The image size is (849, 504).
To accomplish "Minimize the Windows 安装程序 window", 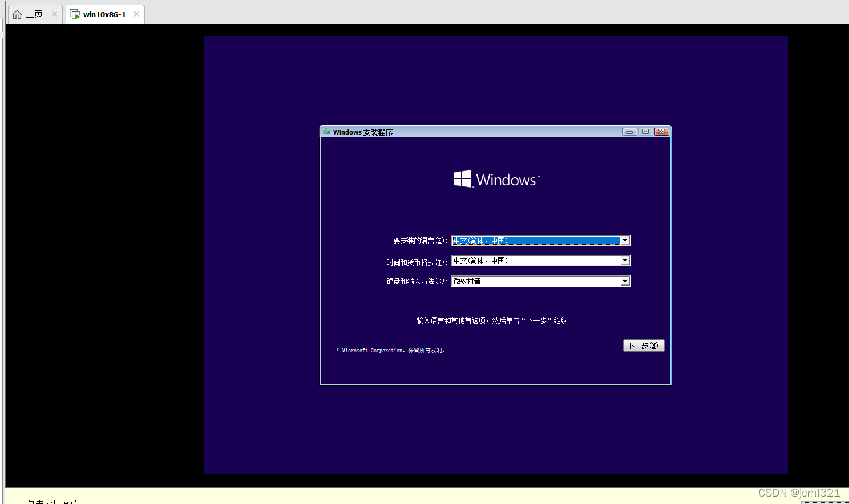I will 630,132.
